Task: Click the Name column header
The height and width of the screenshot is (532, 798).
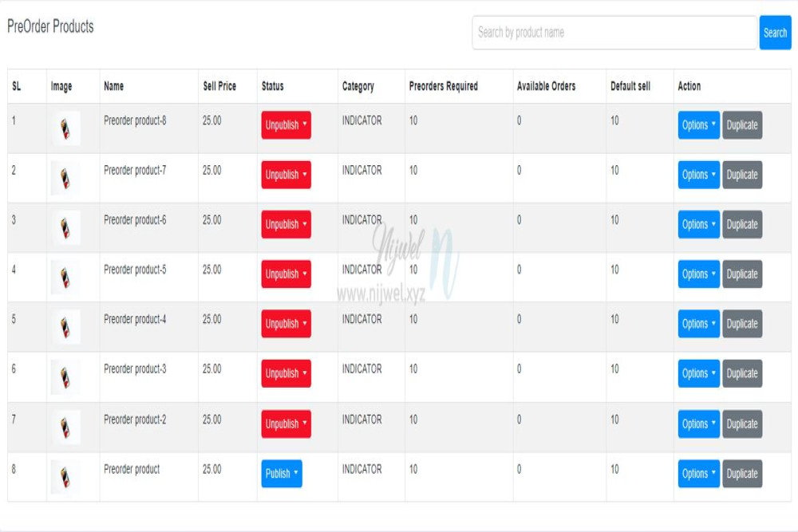Action: [x=113, y=86]
